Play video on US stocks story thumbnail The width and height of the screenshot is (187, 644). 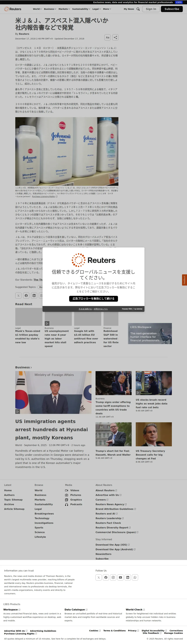tap(138, 393)
